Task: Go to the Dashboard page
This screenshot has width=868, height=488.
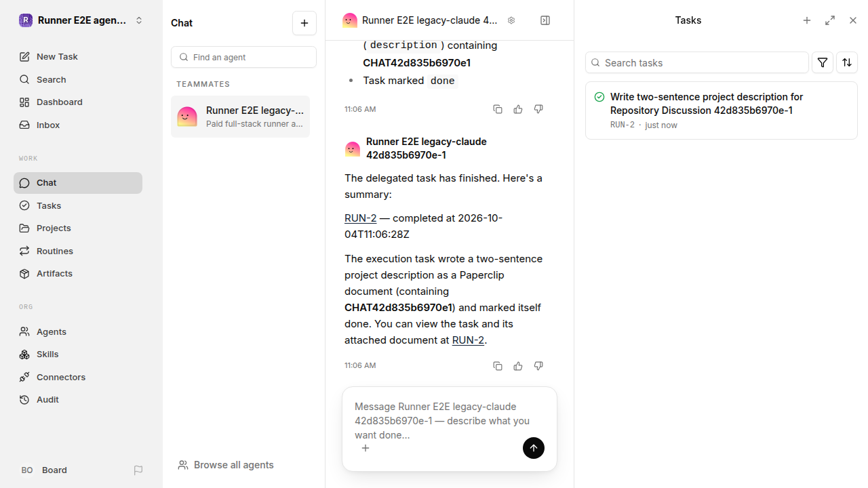Action: tap(78, 102)
